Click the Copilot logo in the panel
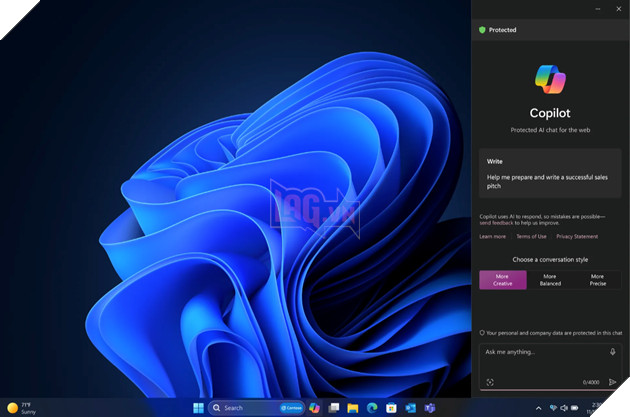630x417 pixels. tap(550, 79)
